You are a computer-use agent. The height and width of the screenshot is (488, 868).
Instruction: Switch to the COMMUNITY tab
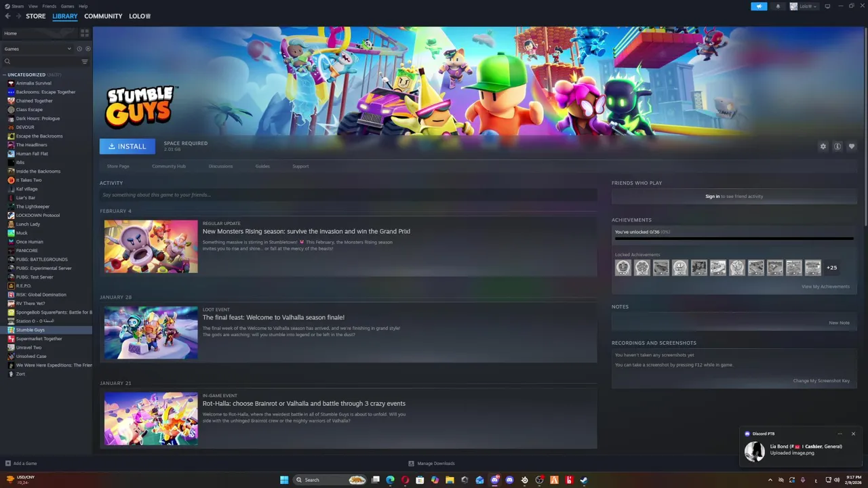point(103,16)
